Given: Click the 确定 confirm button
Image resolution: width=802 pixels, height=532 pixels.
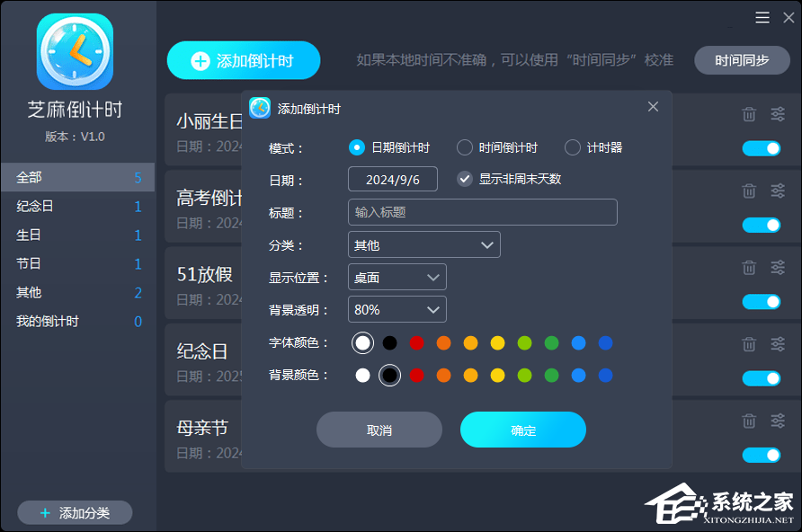Looking at the screenshot, I should pos(522,430).
